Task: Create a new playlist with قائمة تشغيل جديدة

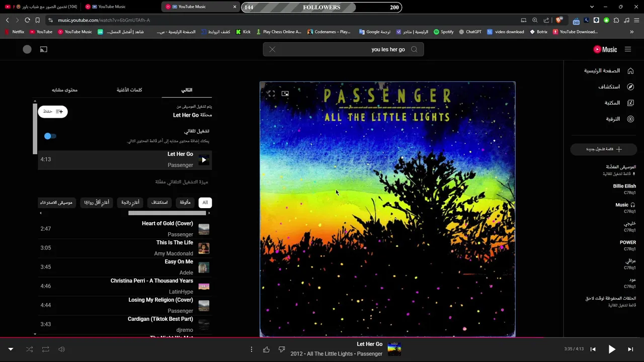Action: [604, 149]
